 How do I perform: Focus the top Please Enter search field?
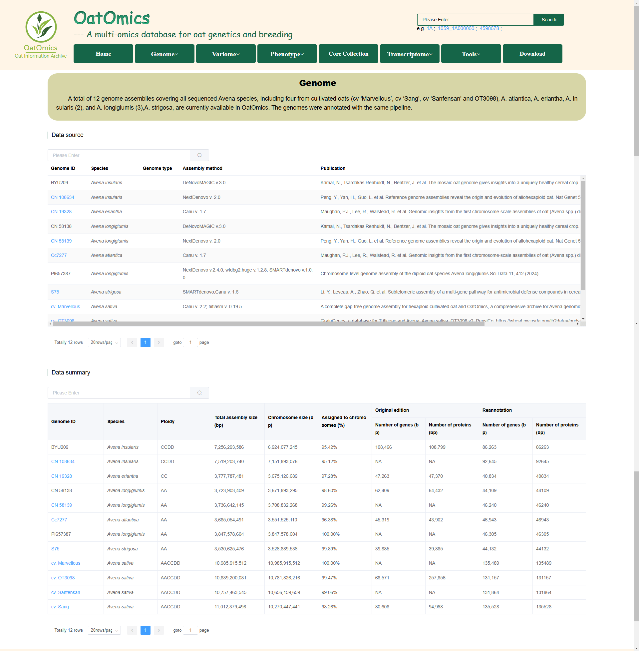(475, 20)
